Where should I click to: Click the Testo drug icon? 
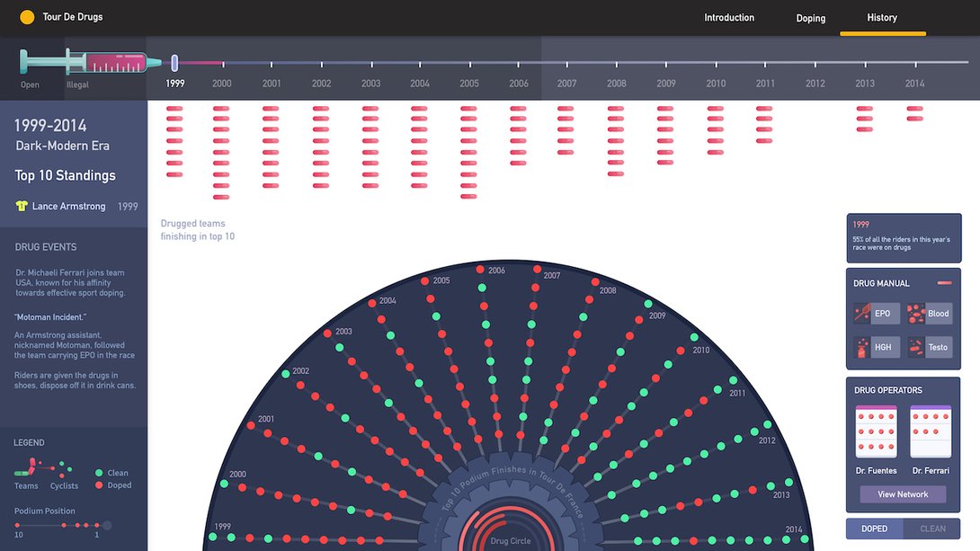(x=915, y=347)
